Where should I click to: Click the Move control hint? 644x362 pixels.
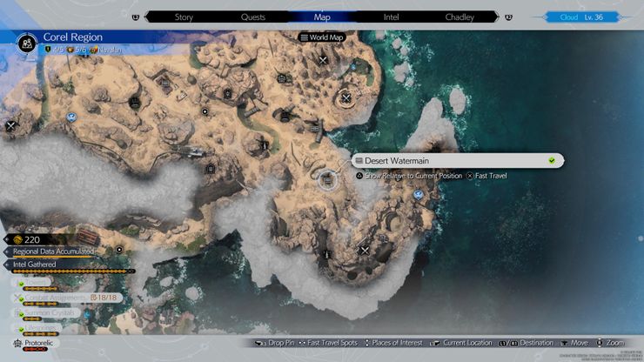574,343
